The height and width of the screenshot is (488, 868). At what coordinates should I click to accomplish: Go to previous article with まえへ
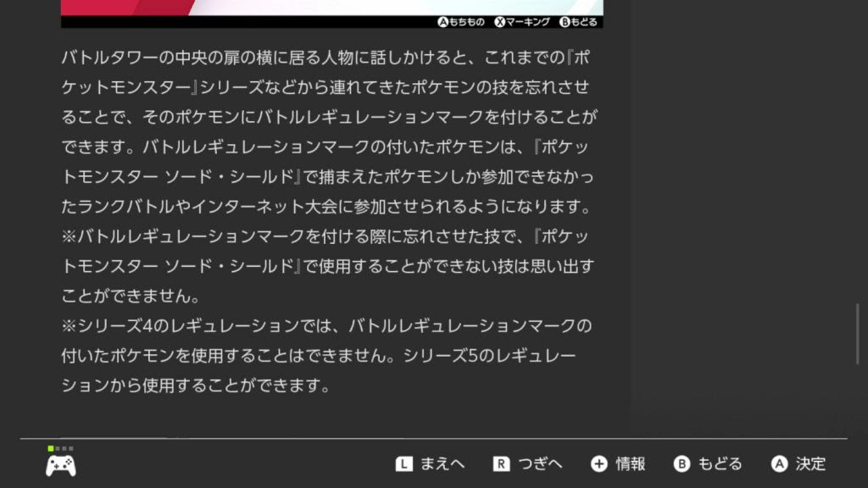click(x=442, y=463)
